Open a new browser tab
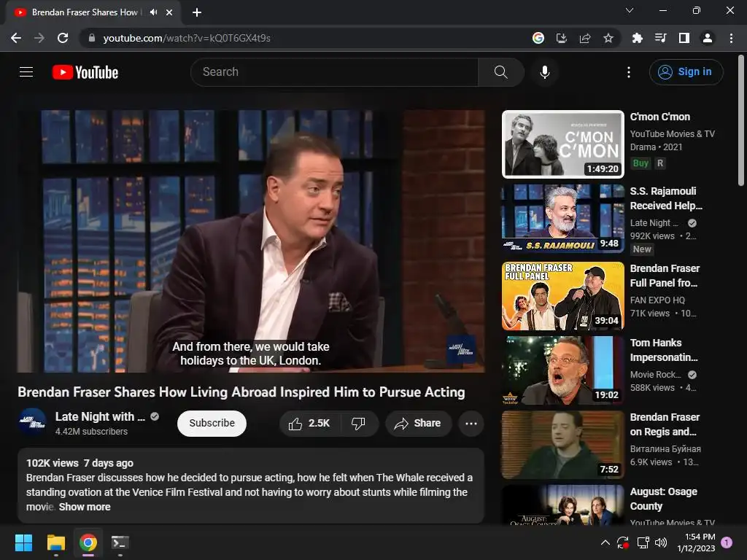 pyautogui.click(x=197, y=12)
